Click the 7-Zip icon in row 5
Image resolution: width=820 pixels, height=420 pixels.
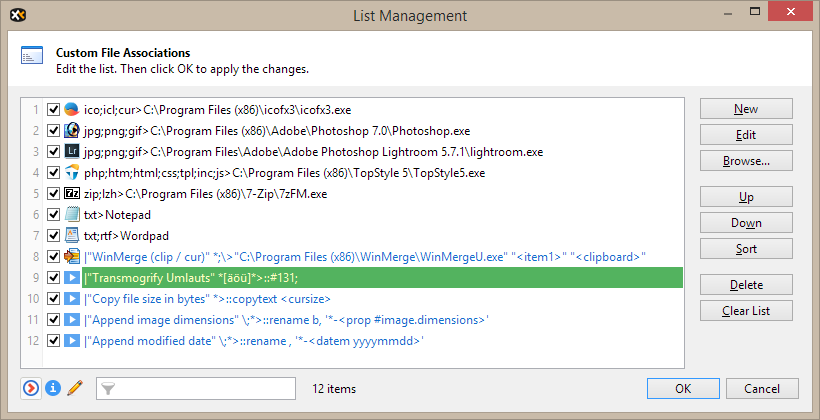pyautogui.click(x=72, y=193)
